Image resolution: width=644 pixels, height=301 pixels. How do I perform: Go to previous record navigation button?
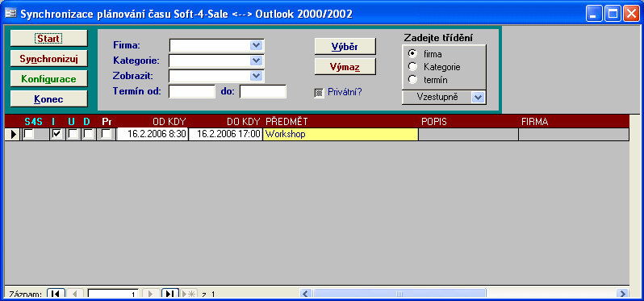pyautogui.click(x=75, y=294)
